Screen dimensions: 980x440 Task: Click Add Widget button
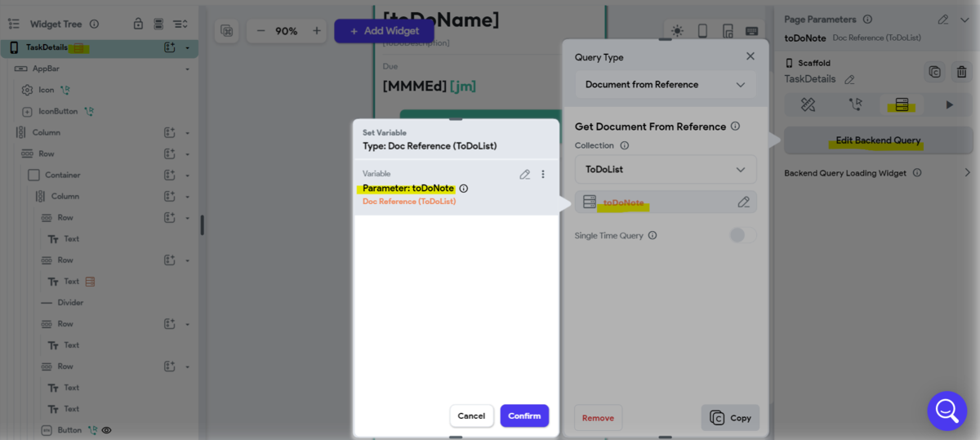(384, 31)
